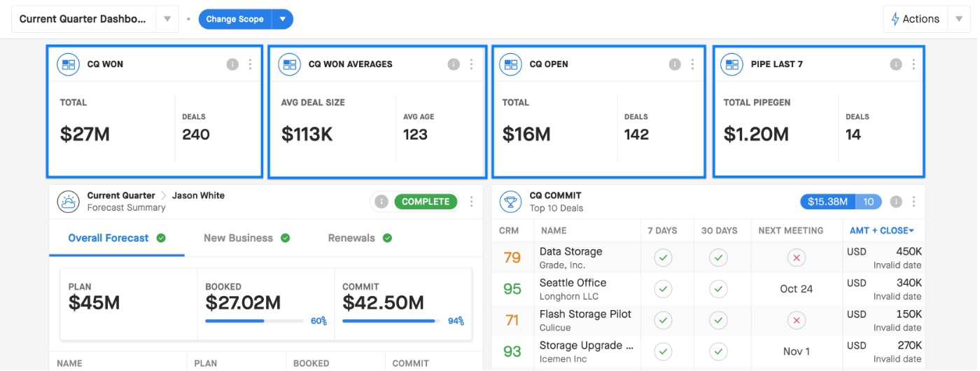This screenshot has height=371, width=980.
Task: Click Seattle Office 30 days checkmark
Action: click(x=718, y=288)
